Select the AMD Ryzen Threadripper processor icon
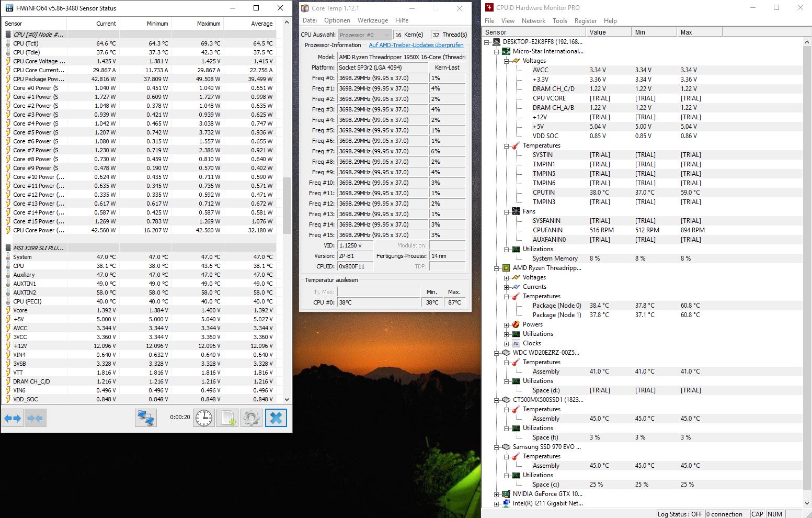 click(506, 268)
